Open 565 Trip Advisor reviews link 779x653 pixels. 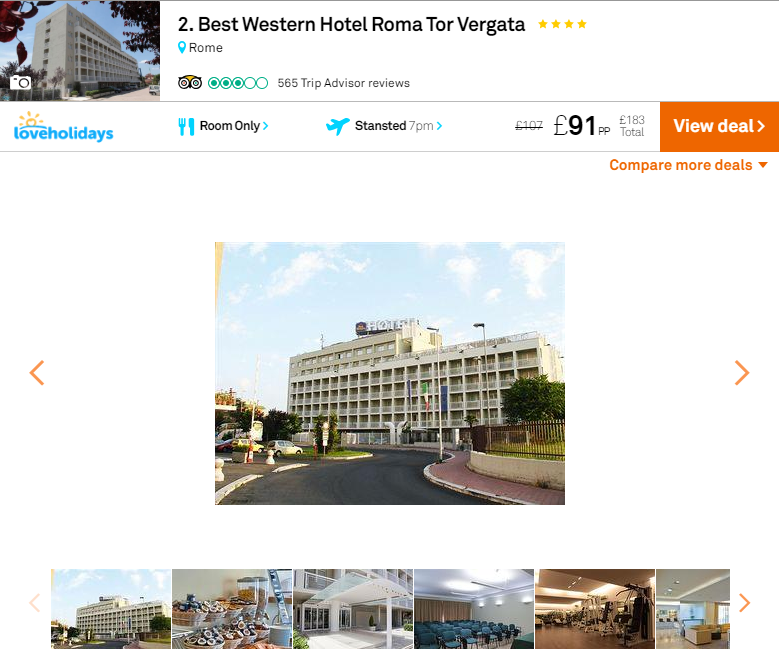point(344,83)
